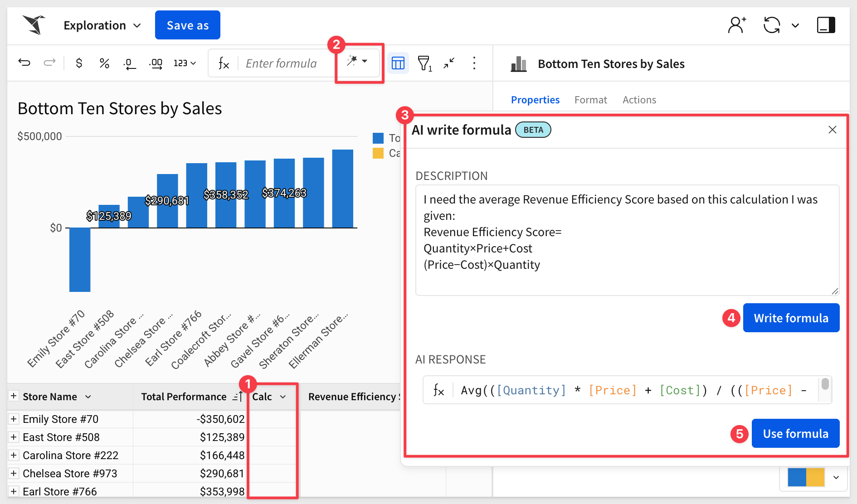Open the 123 number format dropdown
857x504 pixels.
[x=185, y=63]
